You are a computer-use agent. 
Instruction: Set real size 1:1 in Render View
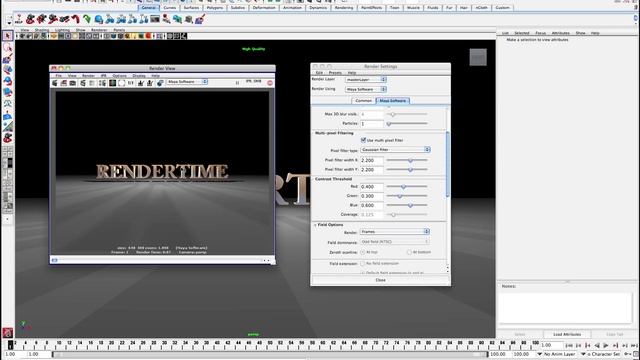point(131,83)
